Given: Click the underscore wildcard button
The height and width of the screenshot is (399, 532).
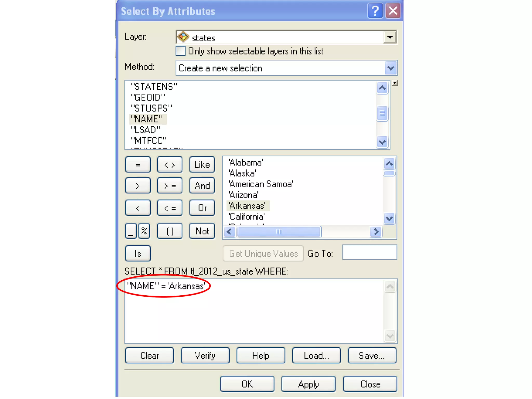Looking at the screenshot, I should click(x=131, y=231).
